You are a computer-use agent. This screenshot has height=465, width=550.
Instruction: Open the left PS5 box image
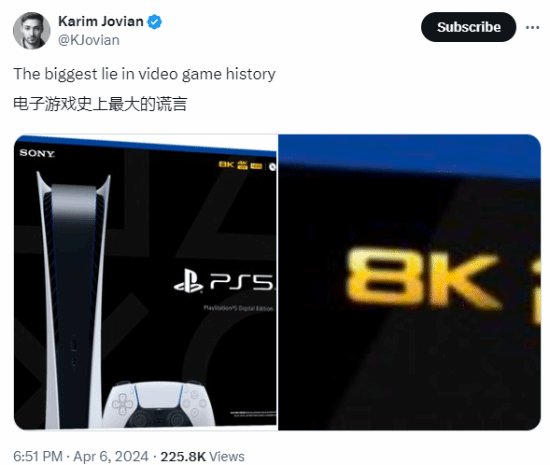145,282
